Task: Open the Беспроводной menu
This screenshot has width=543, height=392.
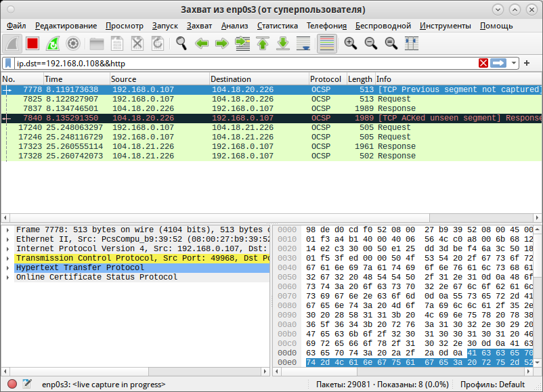Action: tap(383, 26)
